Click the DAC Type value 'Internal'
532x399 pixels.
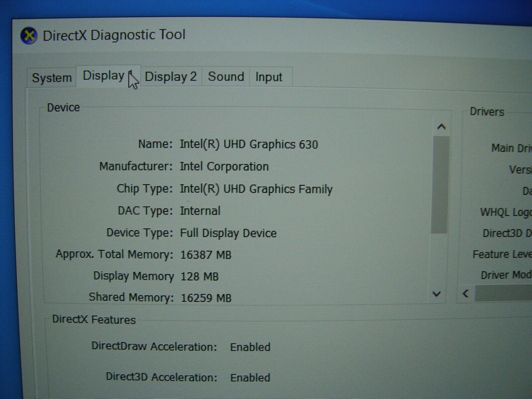tap(200, 211)
